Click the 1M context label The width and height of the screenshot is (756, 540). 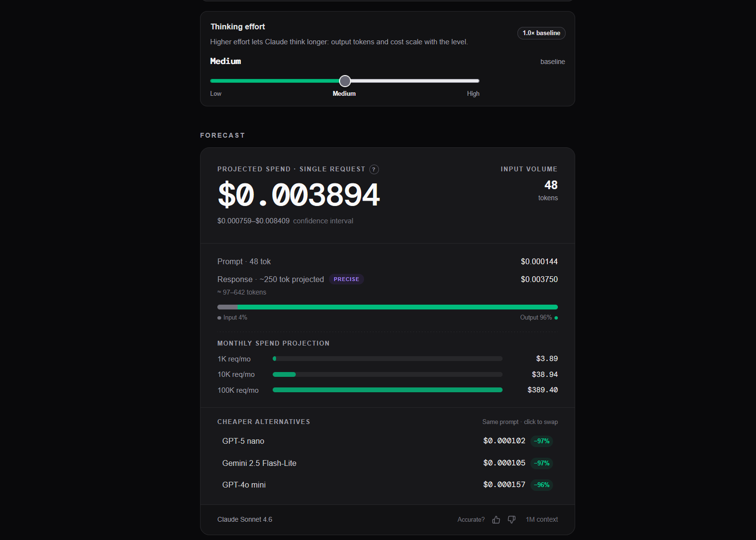pyautogui.click(x=542, y=519)
